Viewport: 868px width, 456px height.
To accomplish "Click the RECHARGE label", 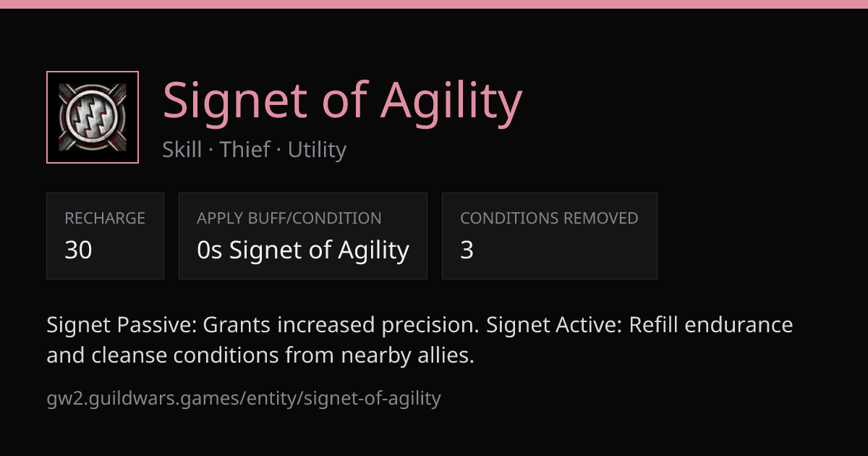I will click(105, 218).
